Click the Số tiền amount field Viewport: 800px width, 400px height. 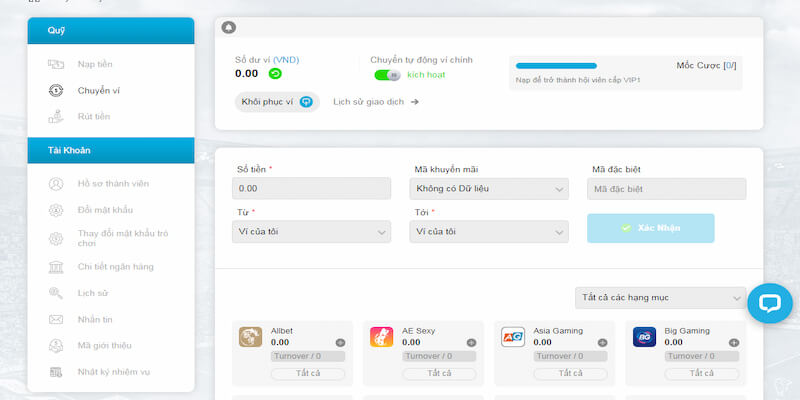pyautogui.click(x=311, y=188)
